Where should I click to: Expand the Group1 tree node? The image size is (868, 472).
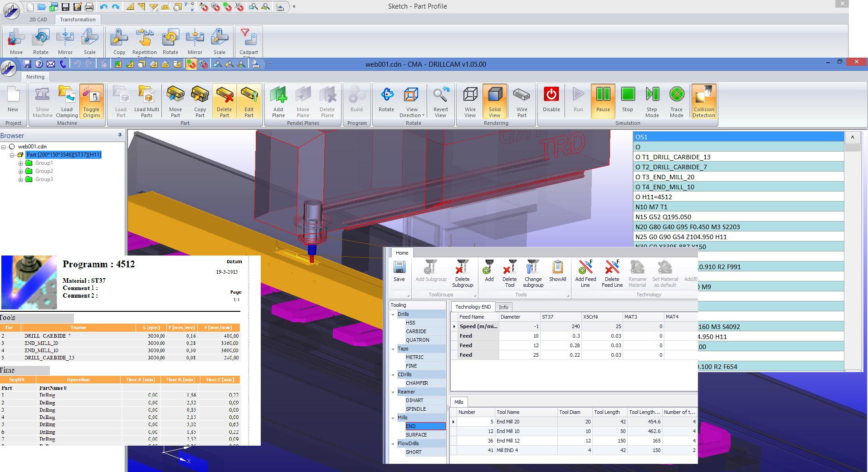21,163
